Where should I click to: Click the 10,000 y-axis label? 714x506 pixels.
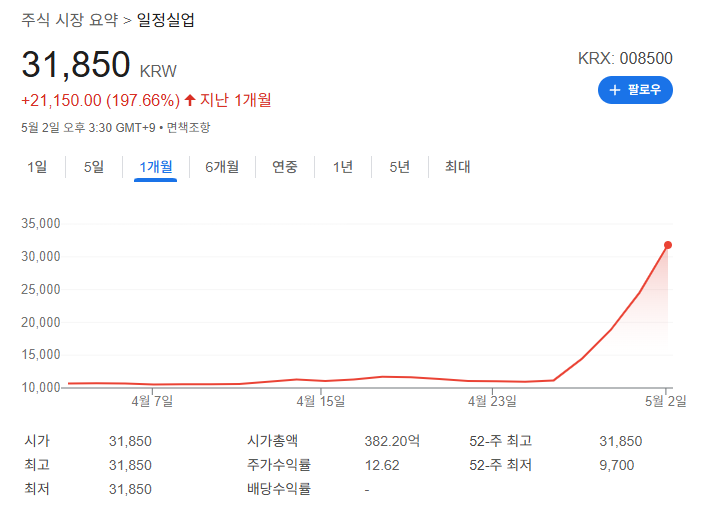tap(41, 388)
